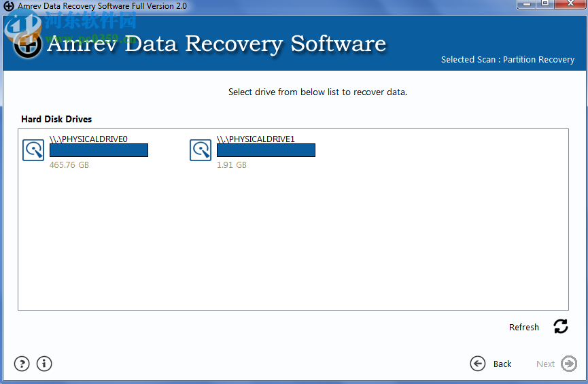Screen dimensions: 588x384
Task: Click the 1.91 GB size text
Action: 232,165
